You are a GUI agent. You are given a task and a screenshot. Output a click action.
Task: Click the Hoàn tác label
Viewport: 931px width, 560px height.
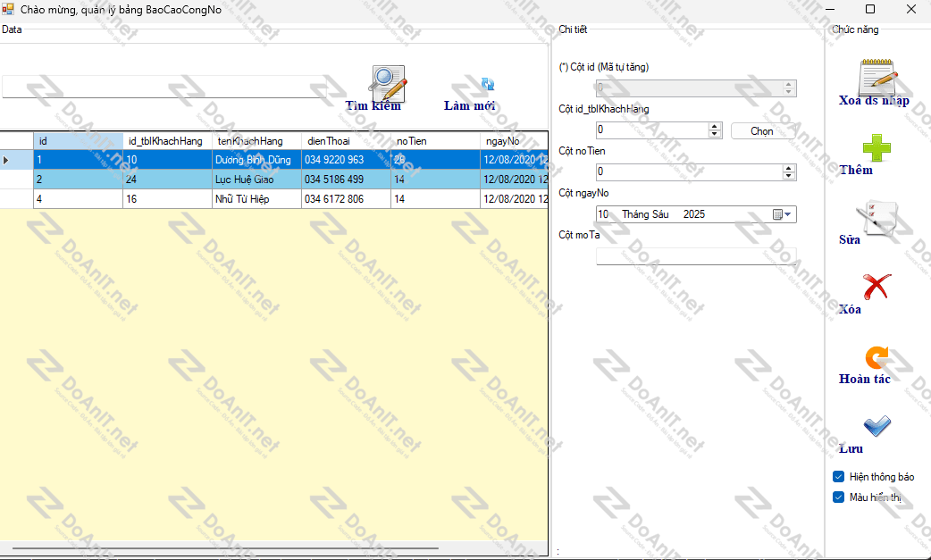[x=865, y=379]
